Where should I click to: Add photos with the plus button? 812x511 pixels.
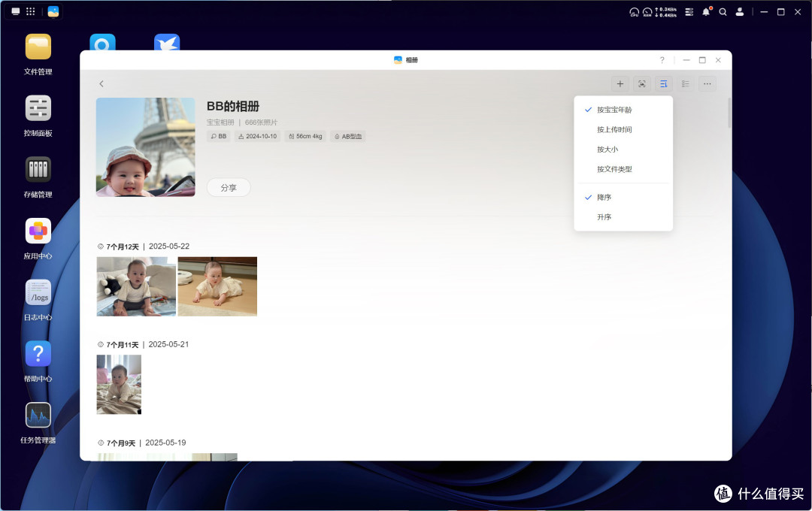(x=620, y=84)
